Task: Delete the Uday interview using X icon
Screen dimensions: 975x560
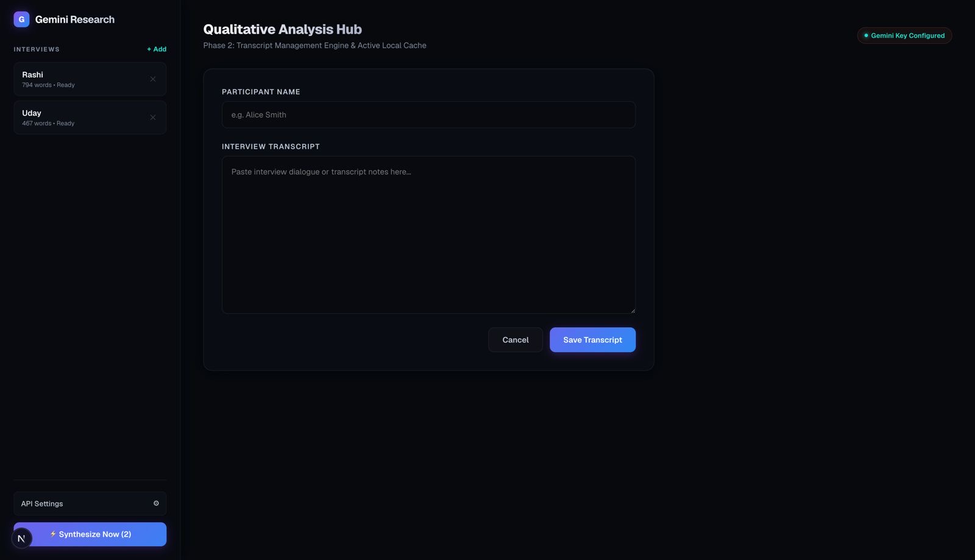Action: point(153,118)
